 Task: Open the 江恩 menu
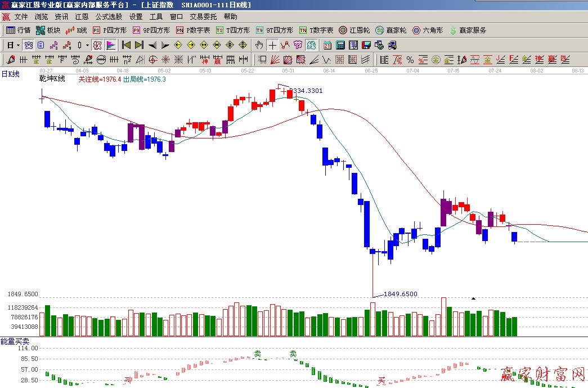tap(81, 17)
